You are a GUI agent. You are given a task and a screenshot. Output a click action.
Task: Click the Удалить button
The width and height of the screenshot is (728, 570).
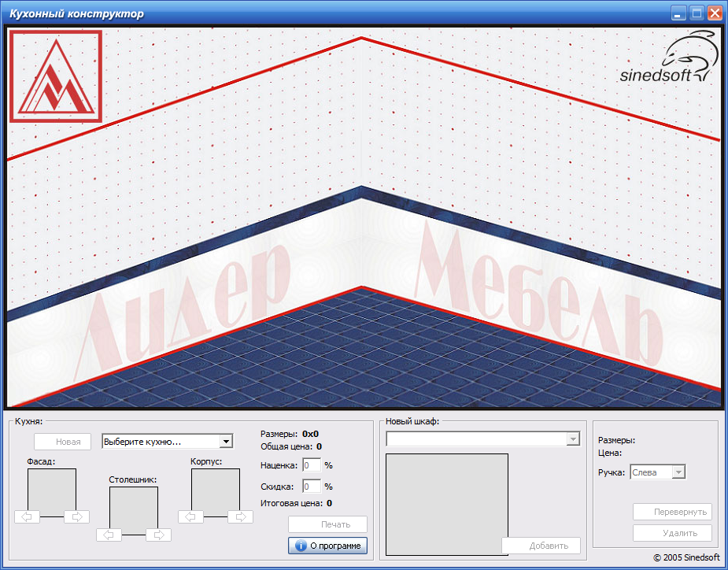tap(672, 533)
